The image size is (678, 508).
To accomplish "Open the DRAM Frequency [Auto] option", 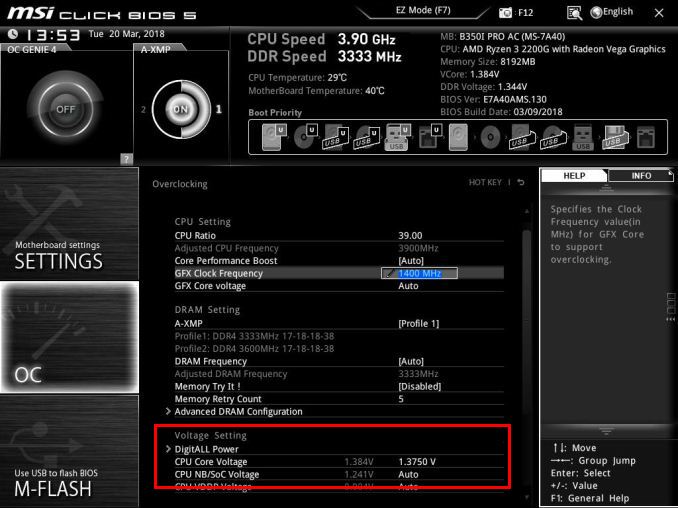I will [x=411, y=361].
